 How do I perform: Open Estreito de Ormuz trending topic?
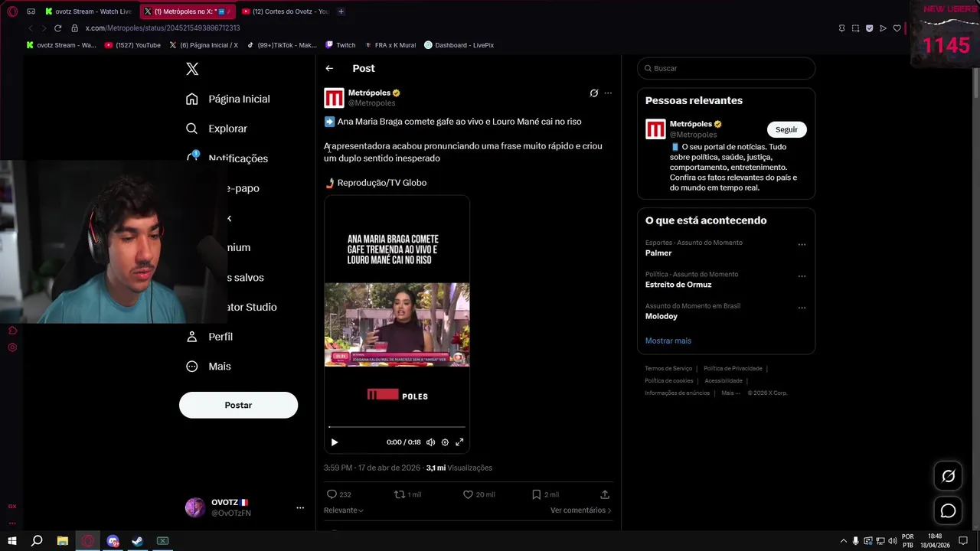click(678, 285)
